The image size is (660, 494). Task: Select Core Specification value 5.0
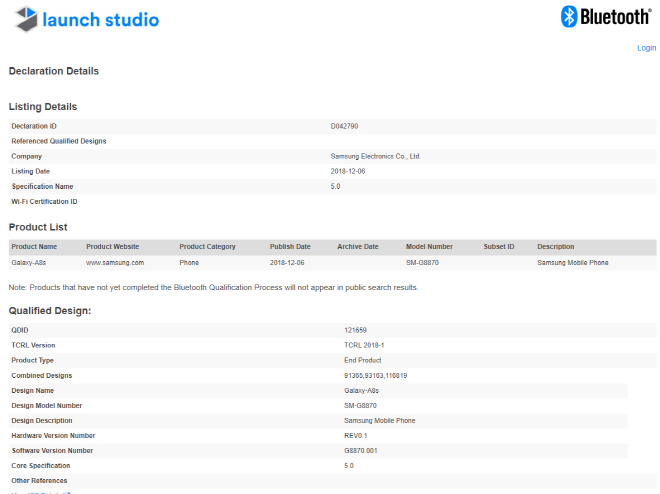point(349,466)
